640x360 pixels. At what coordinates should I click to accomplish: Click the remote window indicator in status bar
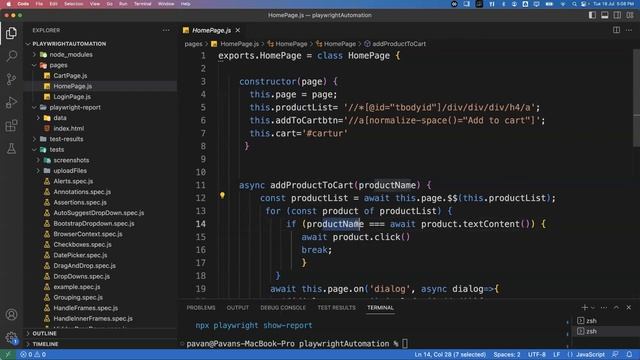pos(7,354)
